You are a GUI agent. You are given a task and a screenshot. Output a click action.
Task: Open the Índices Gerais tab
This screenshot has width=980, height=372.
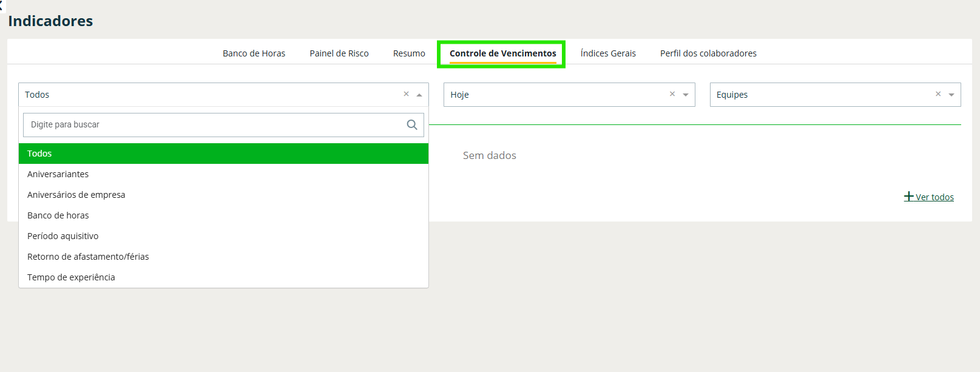point(608,53)
